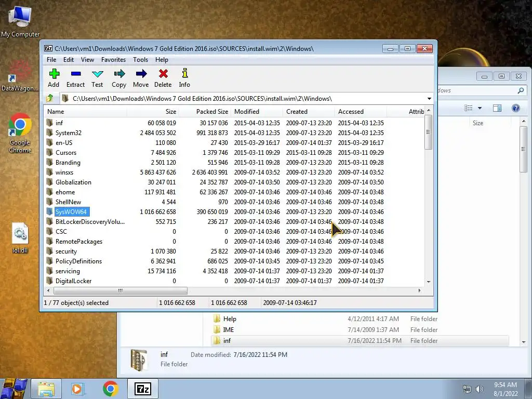Select Help folder in Explorer window
The width and height of the screenshot is (532, 399).
point(229,318)
